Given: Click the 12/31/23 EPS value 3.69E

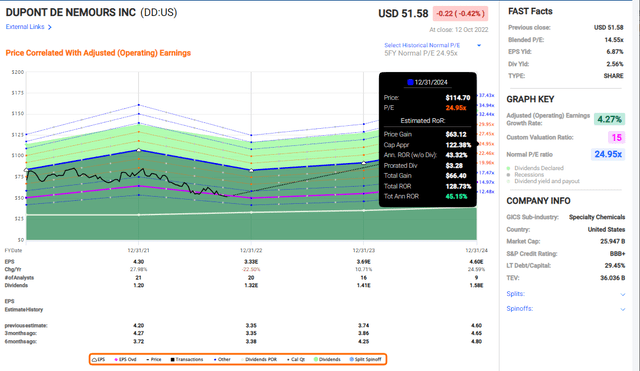Looking at the screenshot, I should pos(364,262).
